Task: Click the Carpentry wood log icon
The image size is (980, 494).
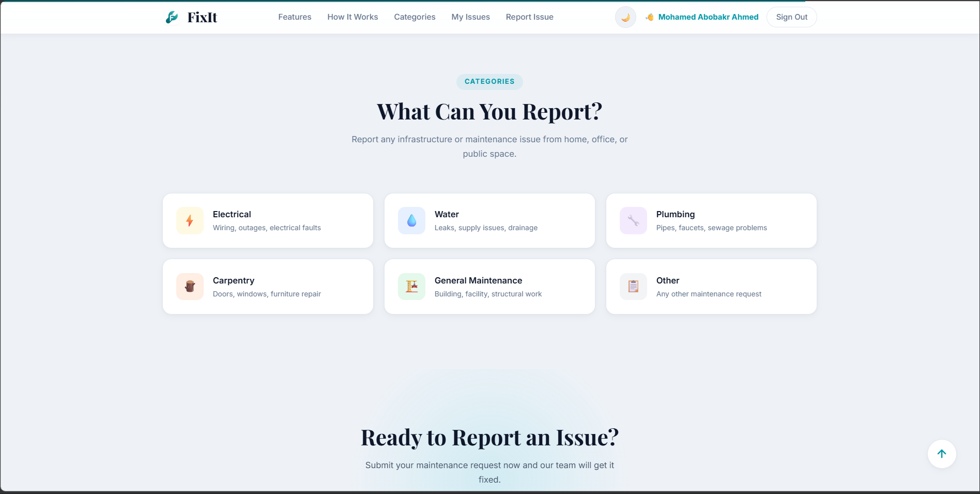Action: click(190, 287)
